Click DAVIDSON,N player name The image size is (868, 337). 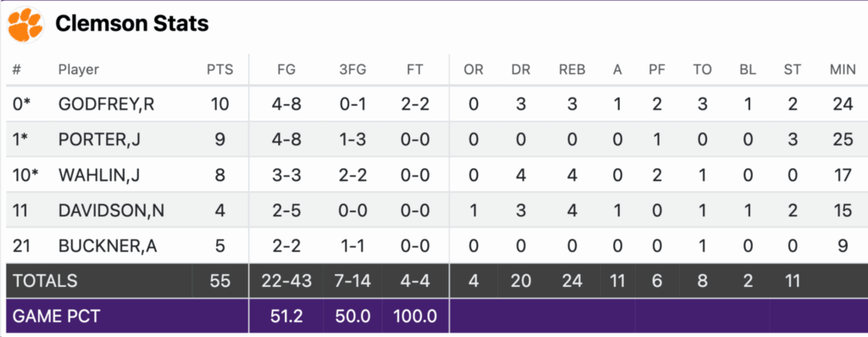(111, 211)
